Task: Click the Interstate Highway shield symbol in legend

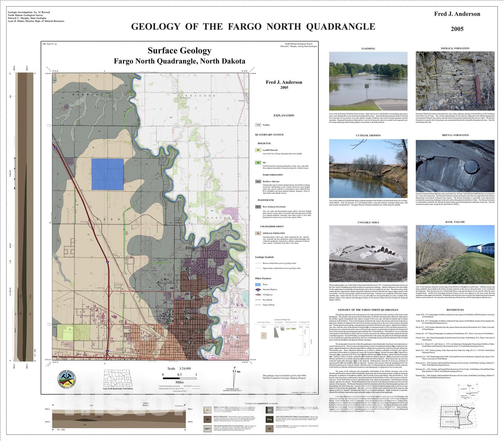Action: pyautogui.click(x=258, y=289)
